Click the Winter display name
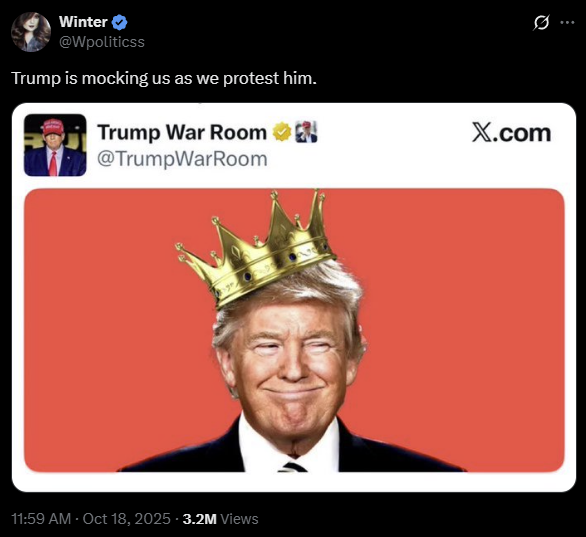 click(x=83, y=22)
